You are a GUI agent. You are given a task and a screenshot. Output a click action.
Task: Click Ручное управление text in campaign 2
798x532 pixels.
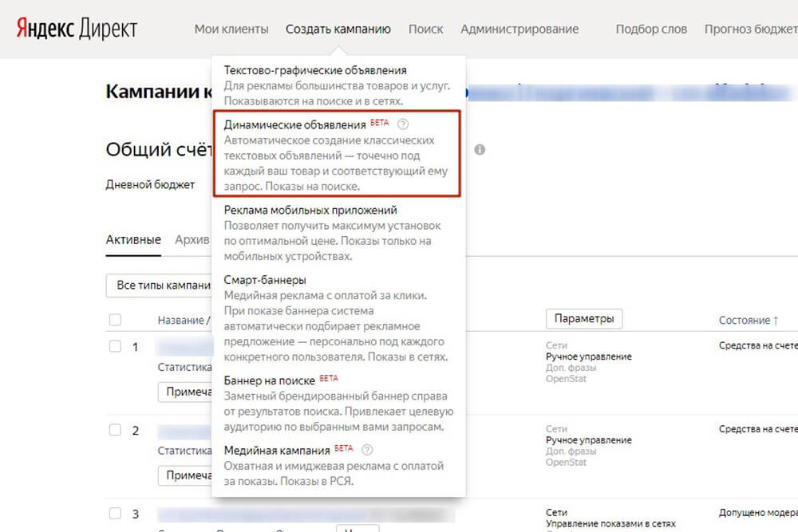(588, 440)
